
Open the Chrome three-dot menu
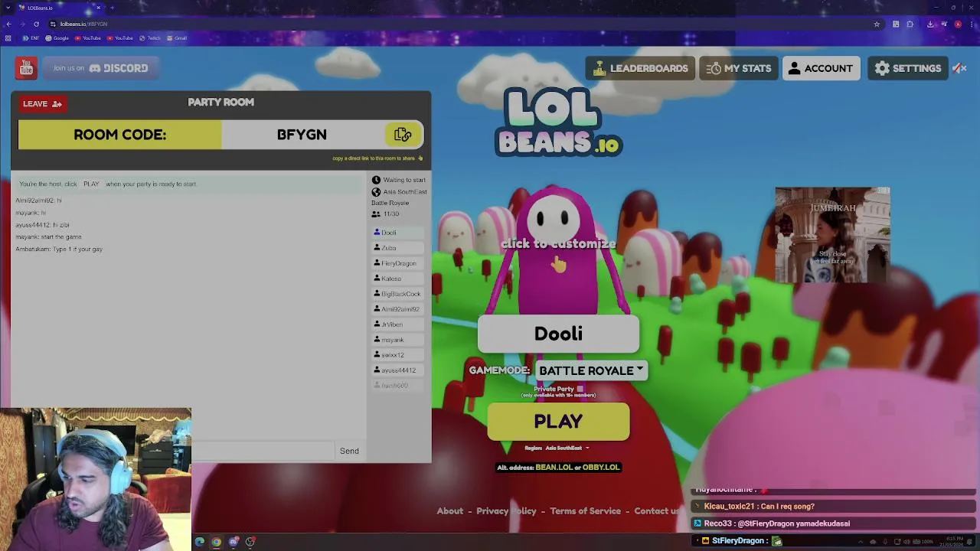[971, 24]
